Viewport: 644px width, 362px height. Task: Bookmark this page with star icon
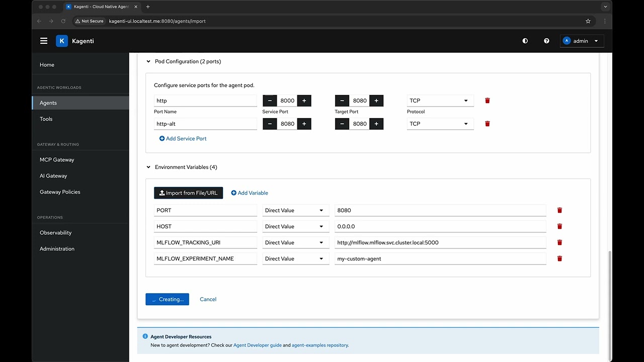tap(588, 21)
